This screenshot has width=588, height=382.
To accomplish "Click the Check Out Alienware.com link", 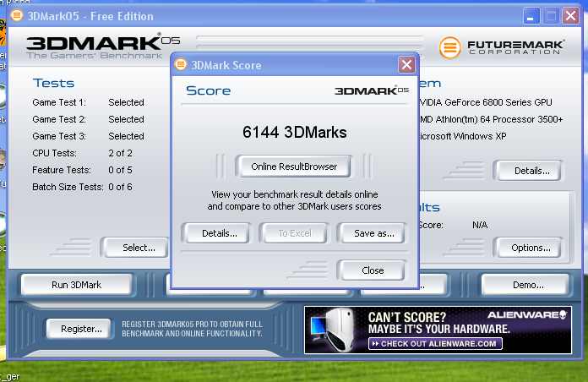I will 435,343.
